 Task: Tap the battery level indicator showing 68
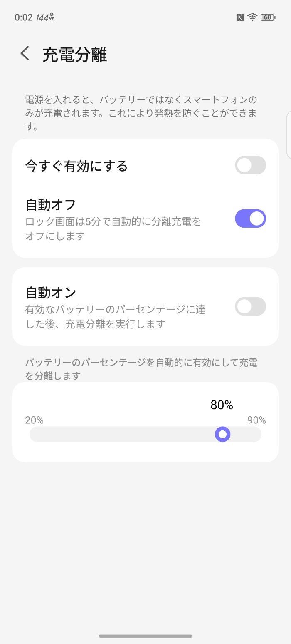click(267, 17)
